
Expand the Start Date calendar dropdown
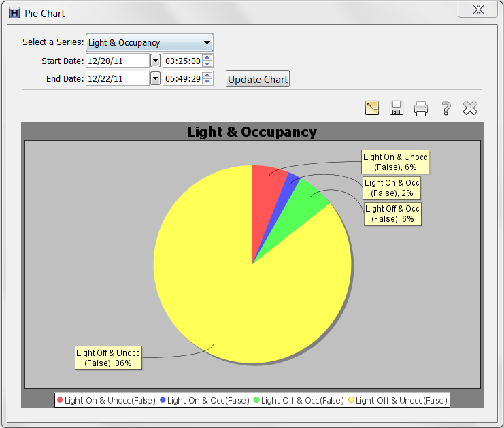tap(155, 61)
